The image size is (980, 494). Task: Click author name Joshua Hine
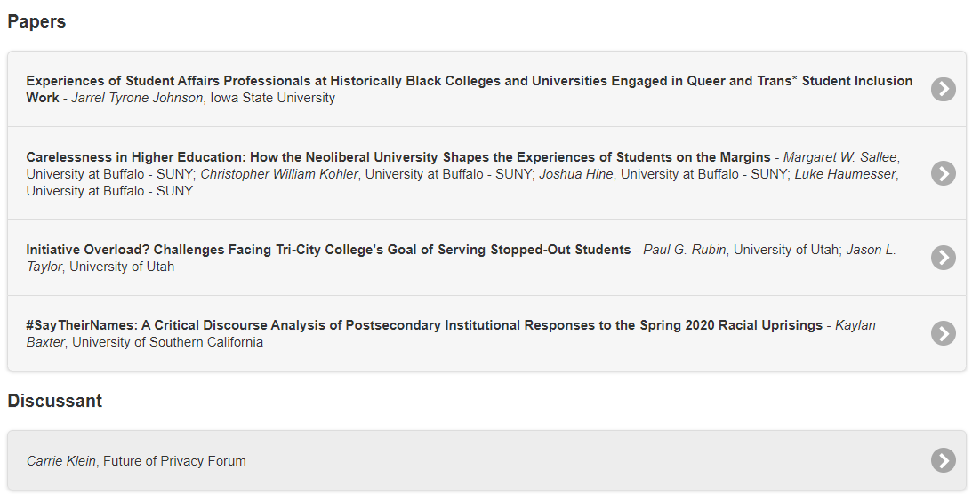tap(575, 174)
